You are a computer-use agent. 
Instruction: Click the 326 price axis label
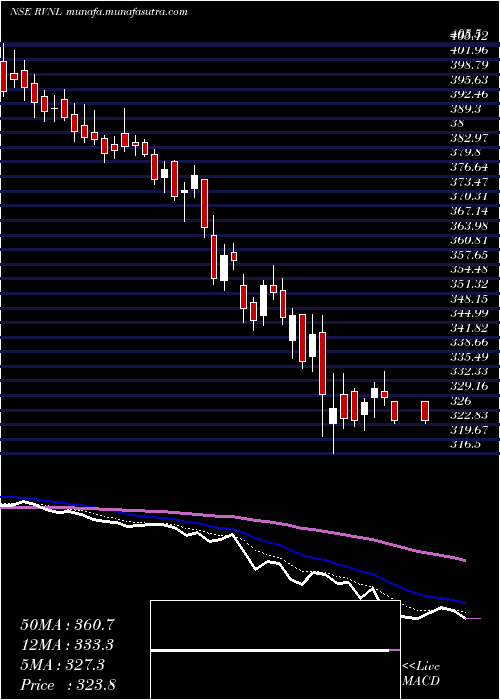click(460, 400)
